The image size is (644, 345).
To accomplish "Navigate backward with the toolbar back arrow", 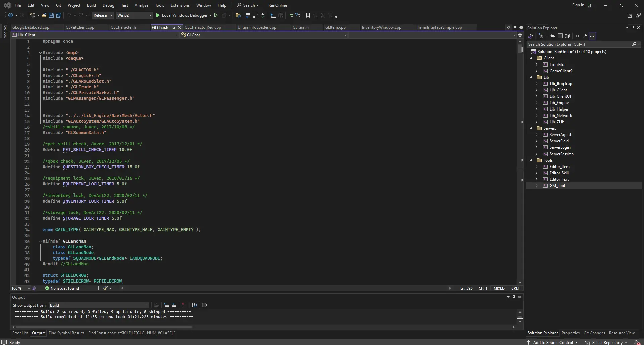I will pyautogui.click(x=10, y=15).
